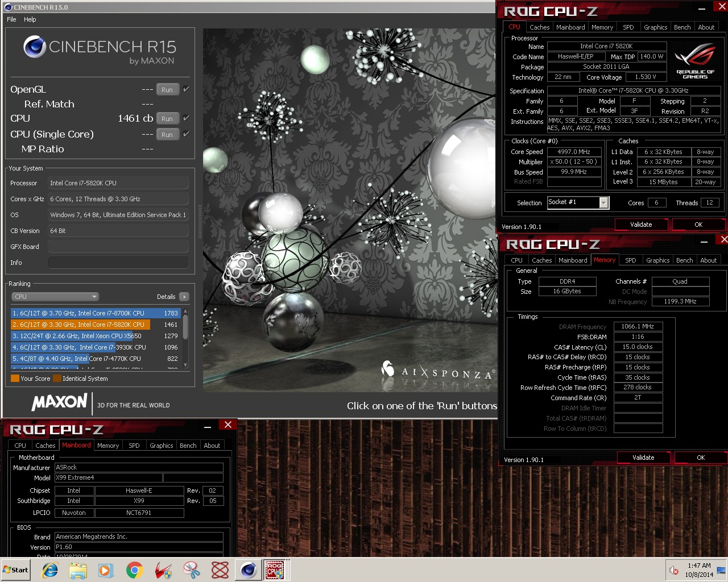Click OK in the top CPU-Z window

[x=698, y=225]
